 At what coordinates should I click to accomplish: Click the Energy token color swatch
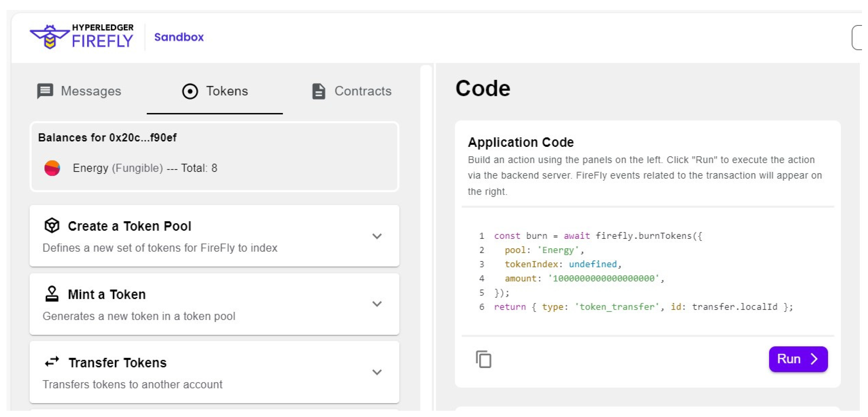[52, 168]
